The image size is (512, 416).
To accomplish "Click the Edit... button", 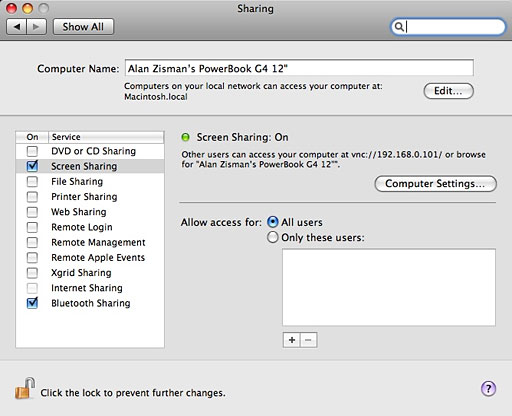I will (448, 91).
